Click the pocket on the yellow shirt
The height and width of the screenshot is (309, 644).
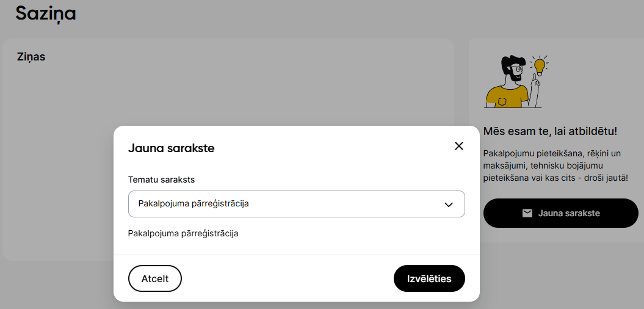pos(503,101)
